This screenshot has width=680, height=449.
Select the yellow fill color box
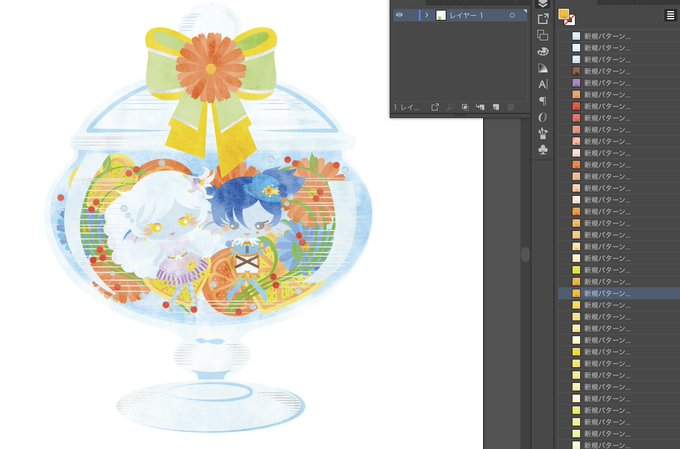click(x=564, y=14)
